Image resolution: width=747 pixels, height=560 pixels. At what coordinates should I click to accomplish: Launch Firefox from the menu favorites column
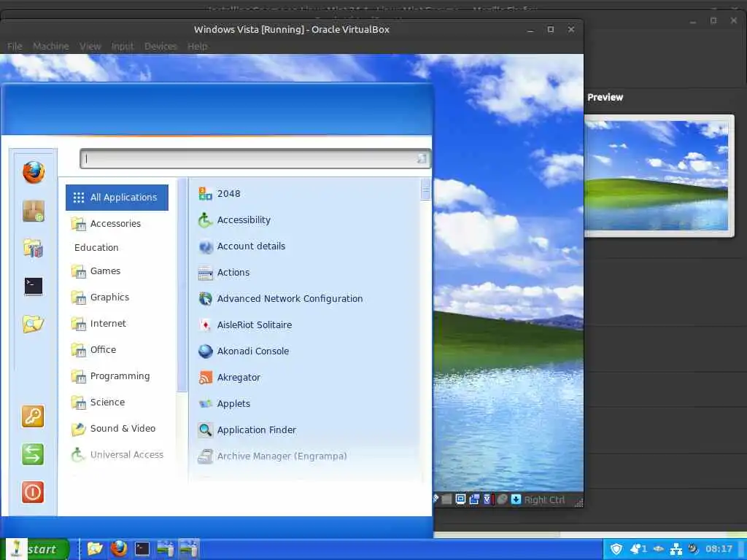(x=34, y=172)
